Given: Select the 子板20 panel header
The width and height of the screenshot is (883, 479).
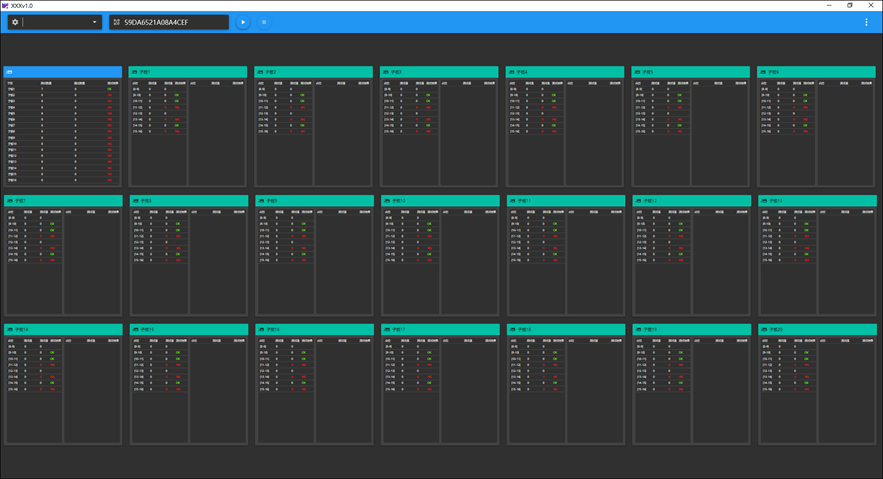Looking at the screenshot, I should (x=817, y=329).
